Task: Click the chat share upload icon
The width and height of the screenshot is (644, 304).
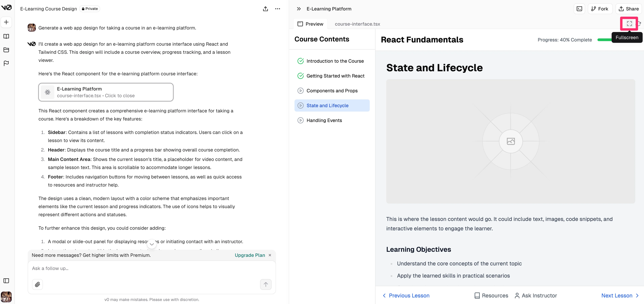Action: pyautogui.click(x=265, y=9)
